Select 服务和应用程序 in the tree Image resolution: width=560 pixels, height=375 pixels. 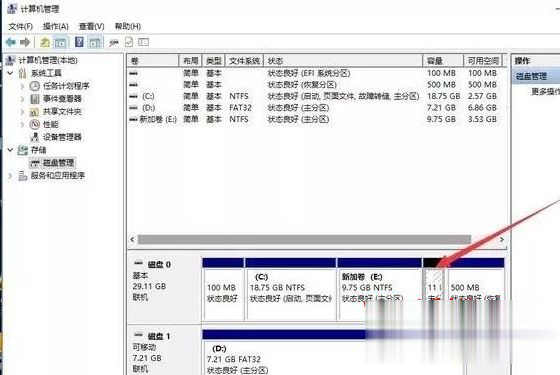click(x=58, y=176)
